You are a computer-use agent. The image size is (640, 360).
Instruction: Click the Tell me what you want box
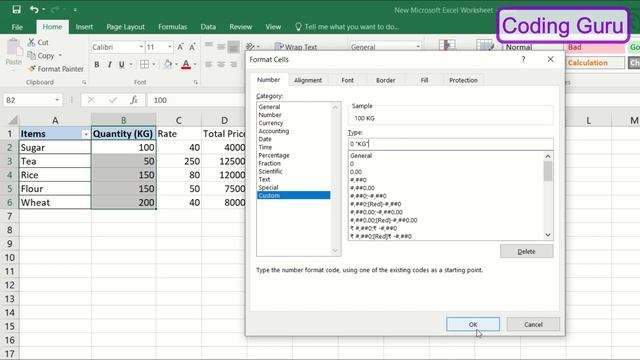(x=347, y=27)
